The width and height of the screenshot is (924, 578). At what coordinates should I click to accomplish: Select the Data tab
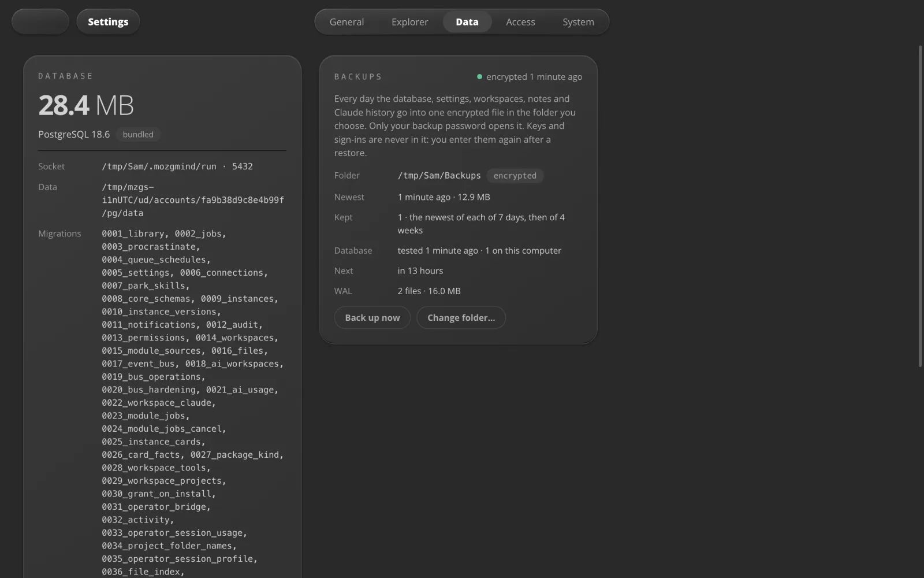467,22
